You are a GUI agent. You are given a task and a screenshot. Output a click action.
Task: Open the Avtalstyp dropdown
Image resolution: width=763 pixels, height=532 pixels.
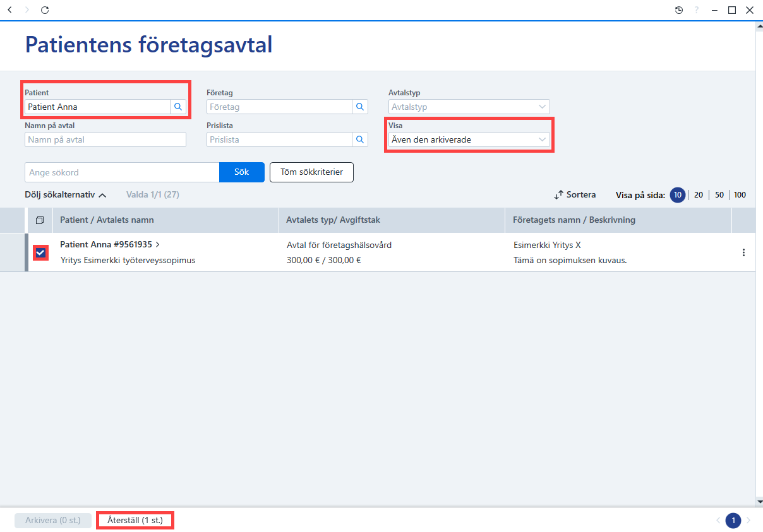tap(469, 107)
